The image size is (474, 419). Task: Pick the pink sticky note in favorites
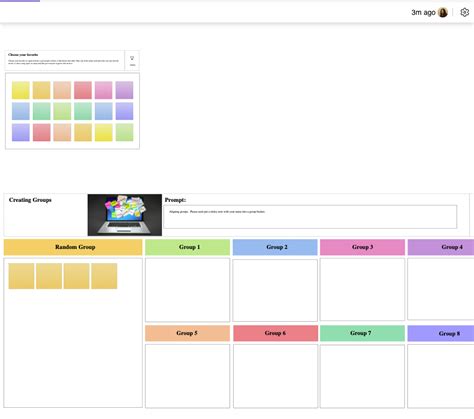pyautogui.click(x=103, y=90)
